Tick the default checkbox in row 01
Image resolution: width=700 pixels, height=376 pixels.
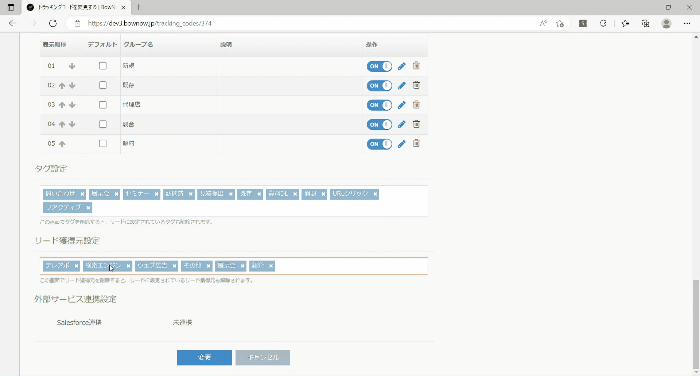coord(103,66)
